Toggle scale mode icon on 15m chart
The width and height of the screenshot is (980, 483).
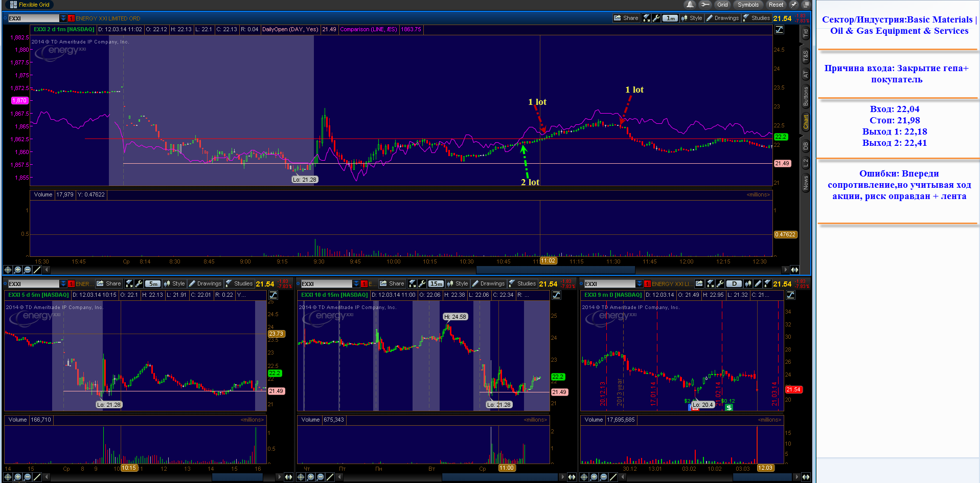point(557,295)
